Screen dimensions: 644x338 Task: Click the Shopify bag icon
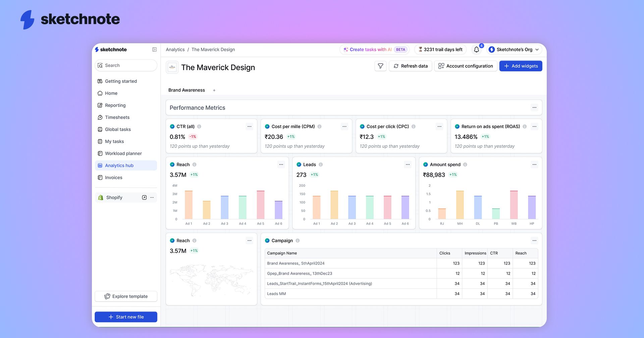[x=100, y=198]
